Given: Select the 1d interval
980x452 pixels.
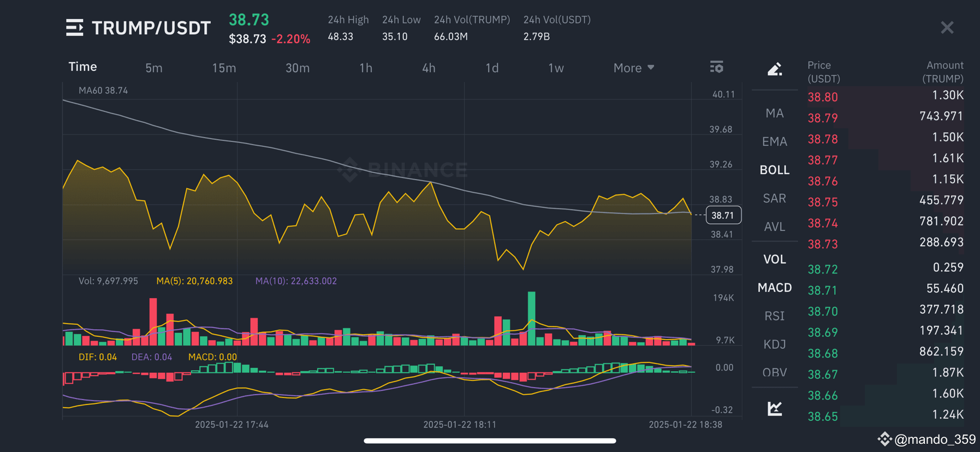Looking at the screenshot, I should pos(492,68).
